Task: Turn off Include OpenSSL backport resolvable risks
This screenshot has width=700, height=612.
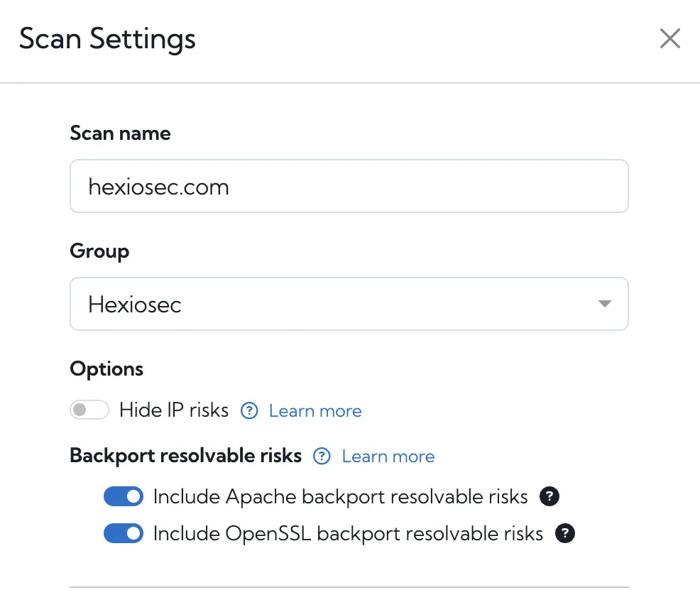Action: [124, 533]
